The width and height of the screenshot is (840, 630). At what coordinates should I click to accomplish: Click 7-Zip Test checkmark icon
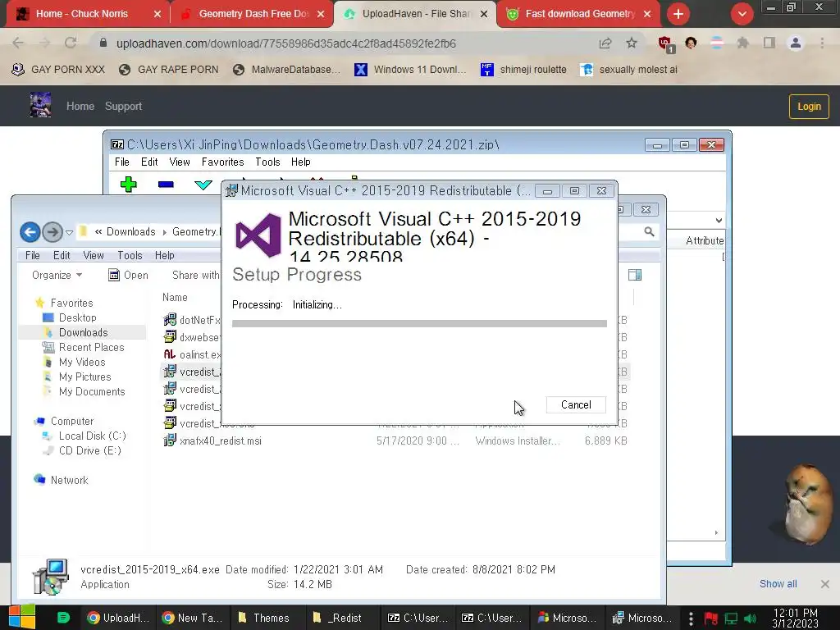(203, 185)
